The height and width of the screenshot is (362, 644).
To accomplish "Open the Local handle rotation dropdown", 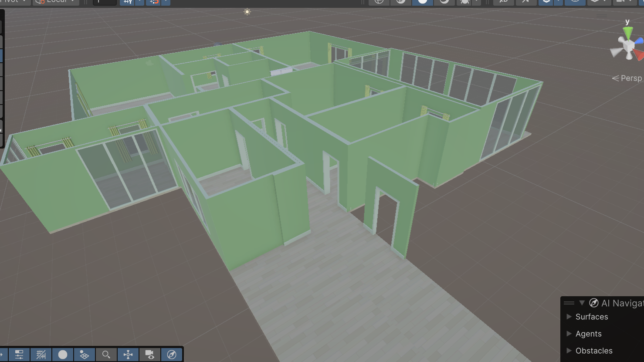I will [56, 2].
